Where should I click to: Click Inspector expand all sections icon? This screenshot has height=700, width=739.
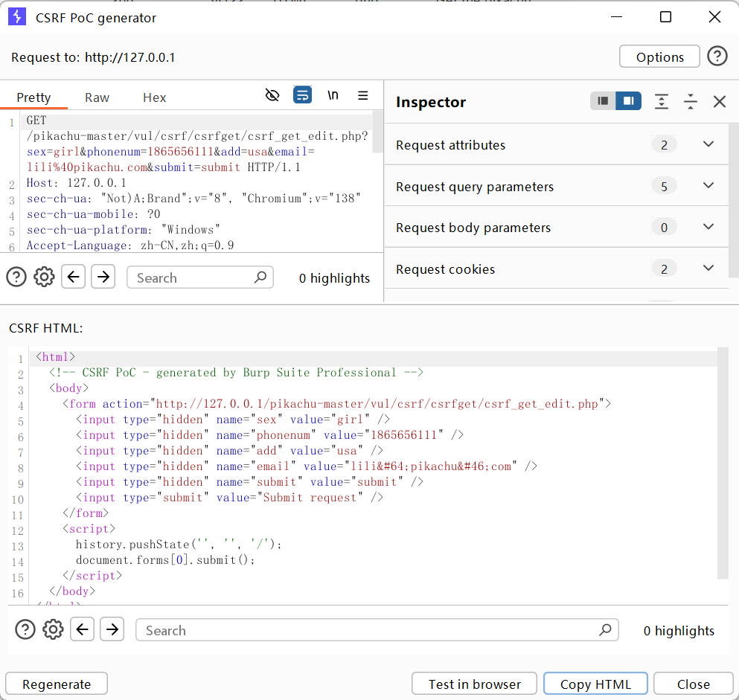pos(662,101)
